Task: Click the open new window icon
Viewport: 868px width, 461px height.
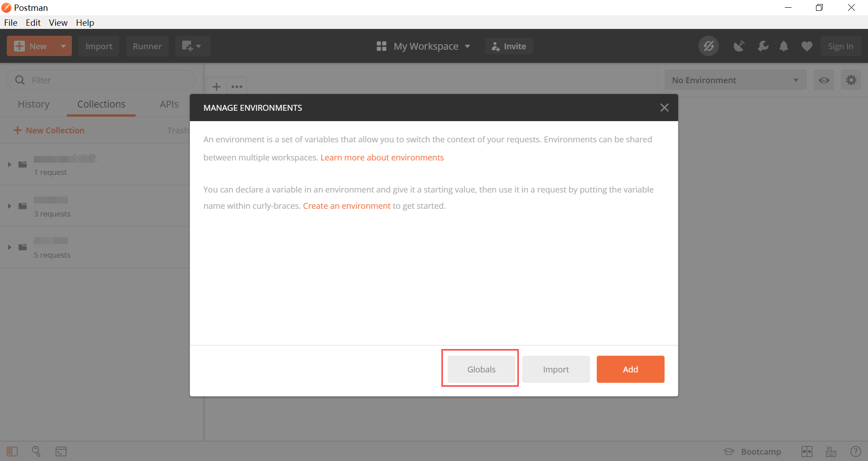Action: (x=187, y=46)
